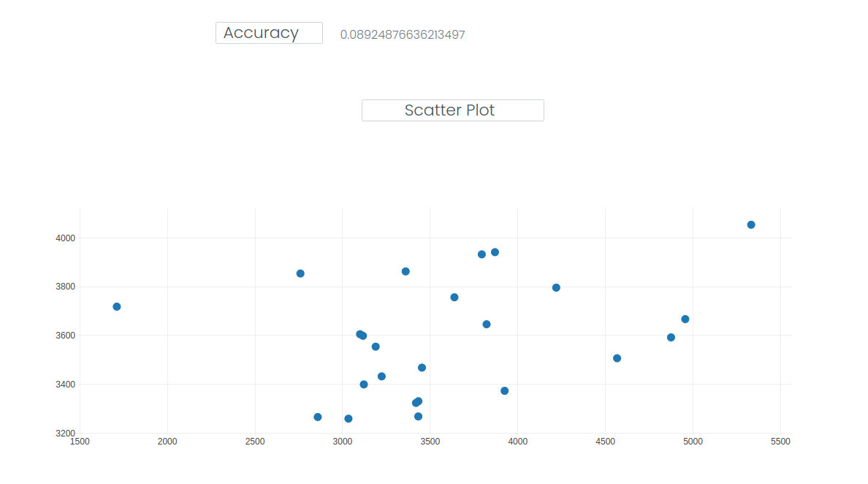The height and width of the screenshot is (484, 868).
Task: Click the highest data point, top right
Action: (x=751, y=224)
